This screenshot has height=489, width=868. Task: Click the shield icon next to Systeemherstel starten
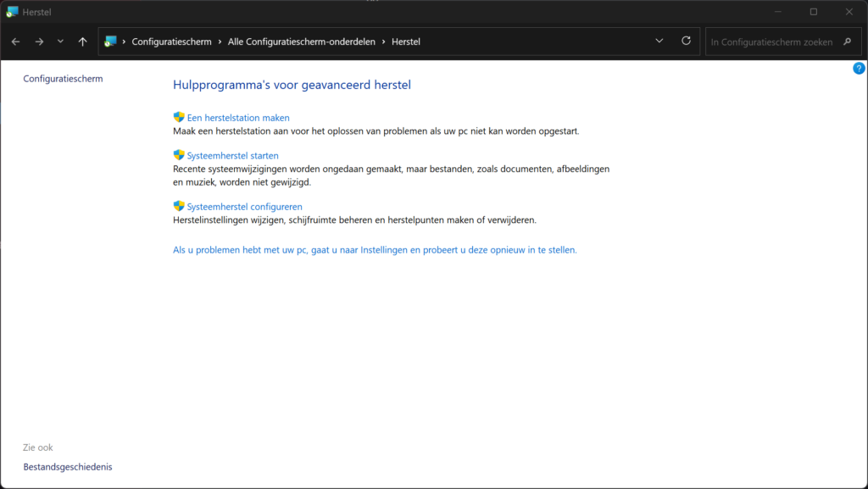point(178,155)
